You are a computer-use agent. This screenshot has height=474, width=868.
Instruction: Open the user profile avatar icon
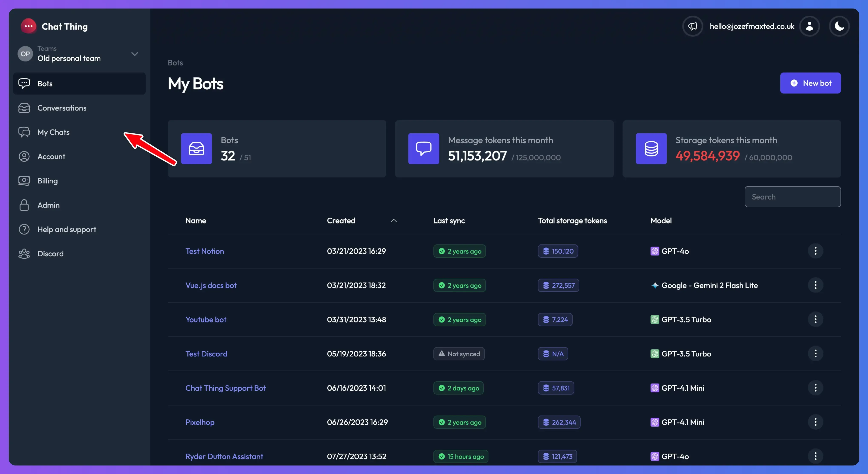(809, 26)
